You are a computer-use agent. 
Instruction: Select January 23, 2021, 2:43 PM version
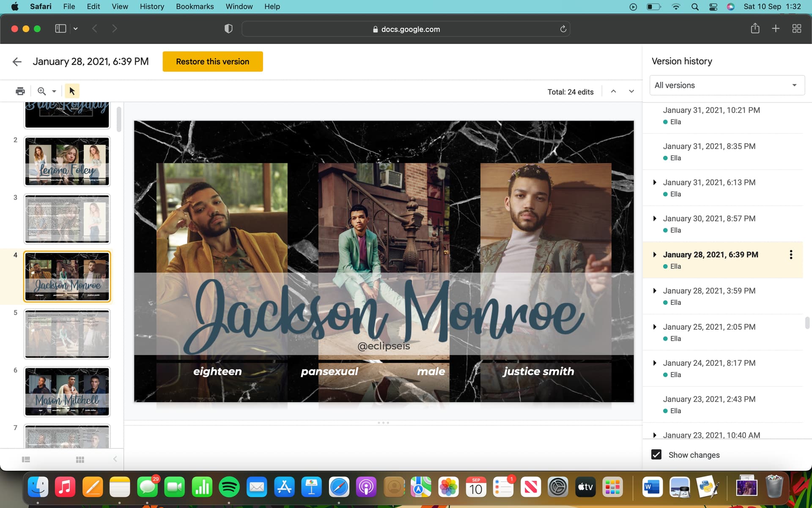723,405
